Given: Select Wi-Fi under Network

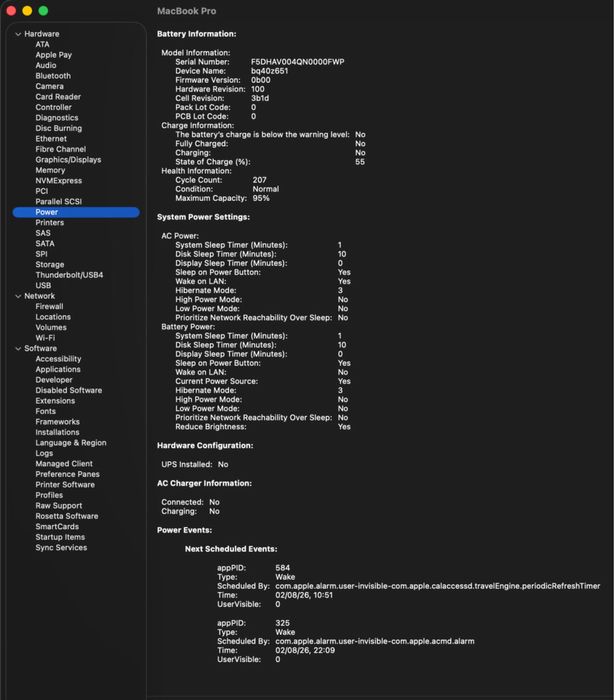Looking at the screenshot, I should [45, 338].
